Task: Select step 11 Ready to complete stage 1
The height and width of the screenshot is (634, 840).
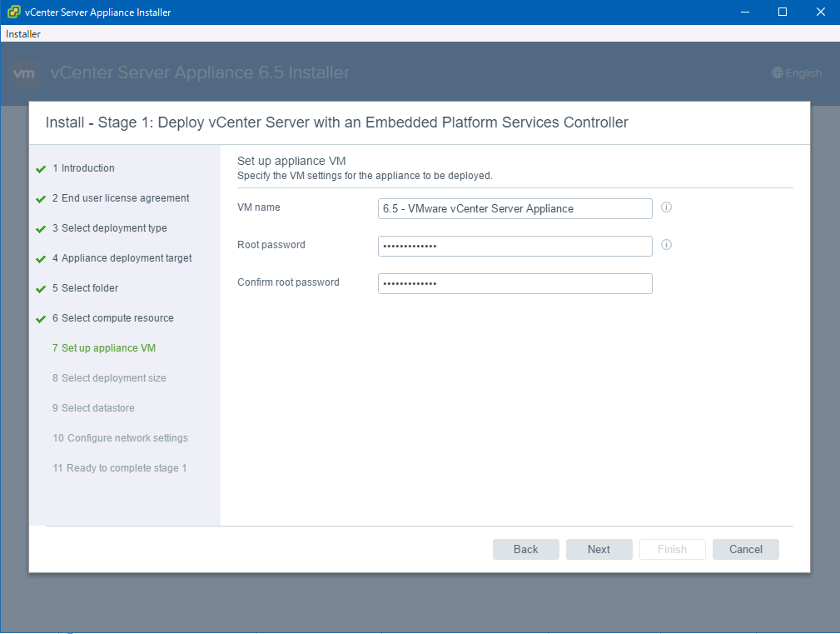Action: click(x=119, y=468)
